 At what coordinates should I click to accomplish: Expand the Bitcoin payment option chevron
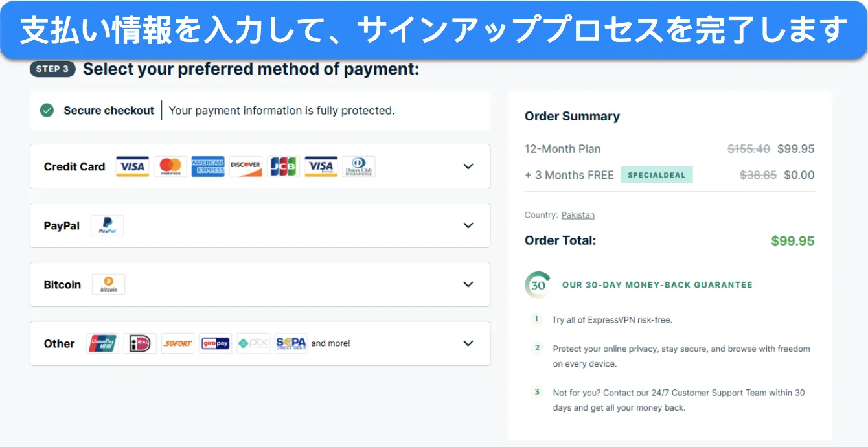(468, 284)
